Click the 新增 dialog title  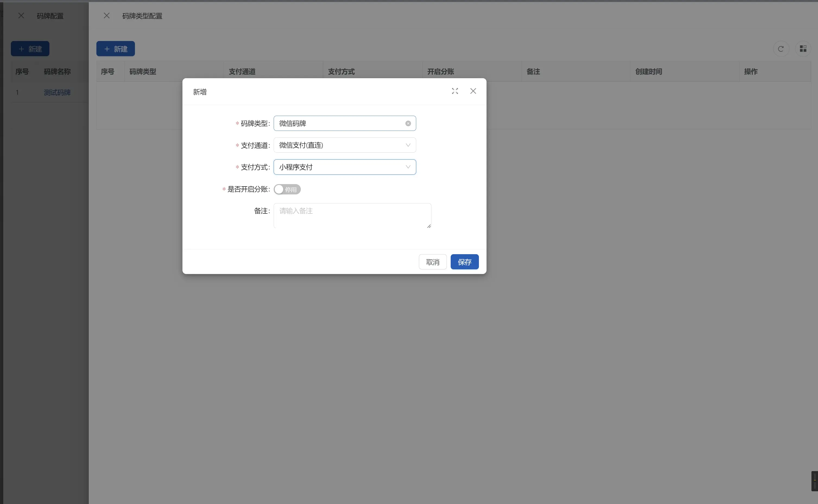200,92
